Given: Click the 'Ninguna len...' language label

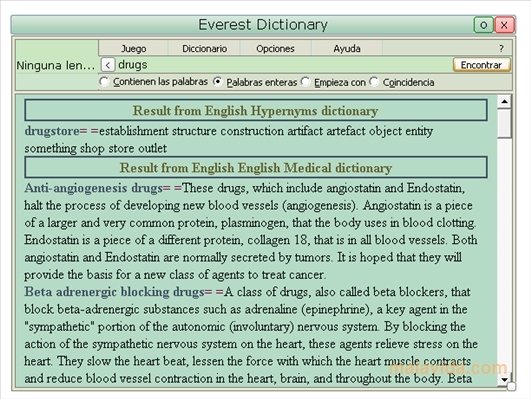Looking at the screenshot, I should coord(56,65).
